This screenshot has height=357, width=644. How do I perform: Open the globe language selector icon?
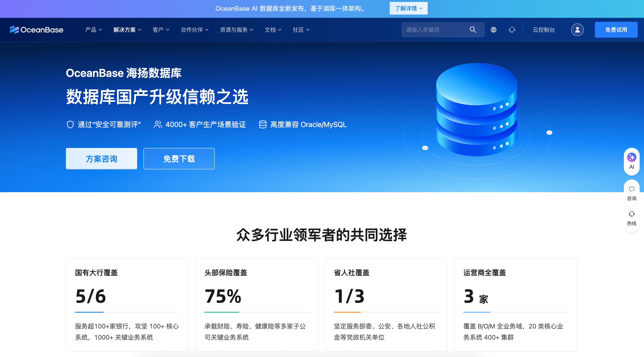pos(494,30)
